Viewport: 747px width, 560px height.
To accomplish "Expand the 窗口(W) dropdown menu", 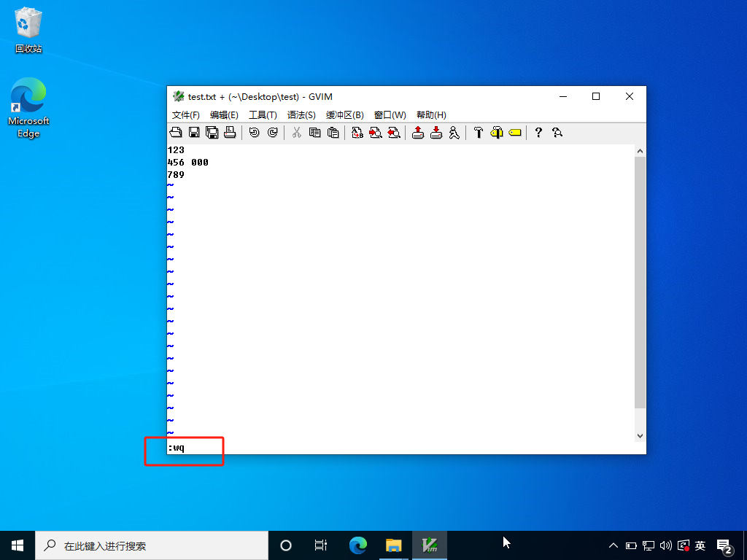I will pyautogui.click(x=390, y=115).
